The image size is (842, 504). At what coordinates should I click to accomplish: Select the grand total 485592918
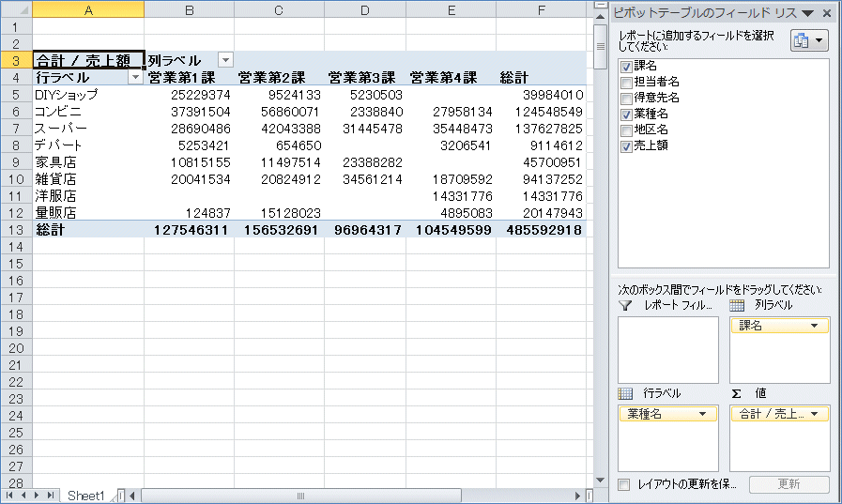pyautogui.click(x=542, y=230)
